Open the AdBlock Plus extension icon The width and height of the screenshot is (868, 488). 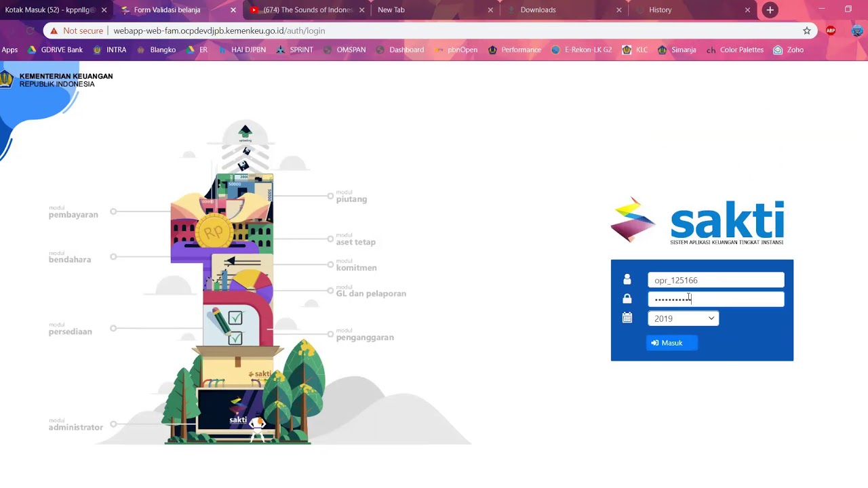tap(831, 30)
